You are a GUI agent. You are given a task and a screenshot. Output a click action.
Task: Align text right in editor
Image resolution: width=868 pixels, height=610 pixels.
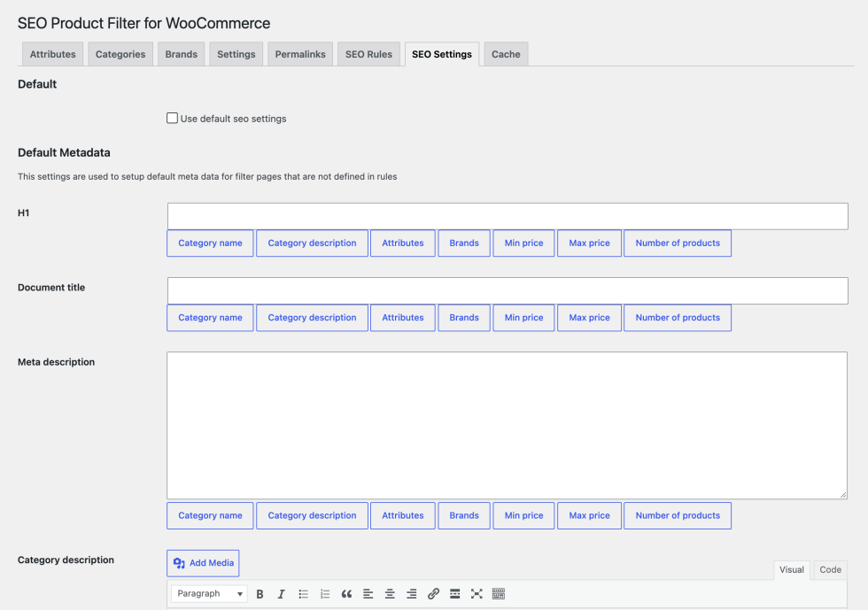pos(411,594)
